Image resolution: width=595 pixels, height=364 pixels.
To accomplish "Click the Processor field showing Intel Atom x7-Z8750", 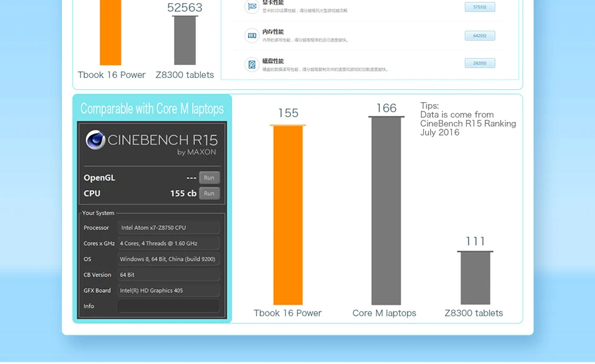I will [x=169, y=228].
